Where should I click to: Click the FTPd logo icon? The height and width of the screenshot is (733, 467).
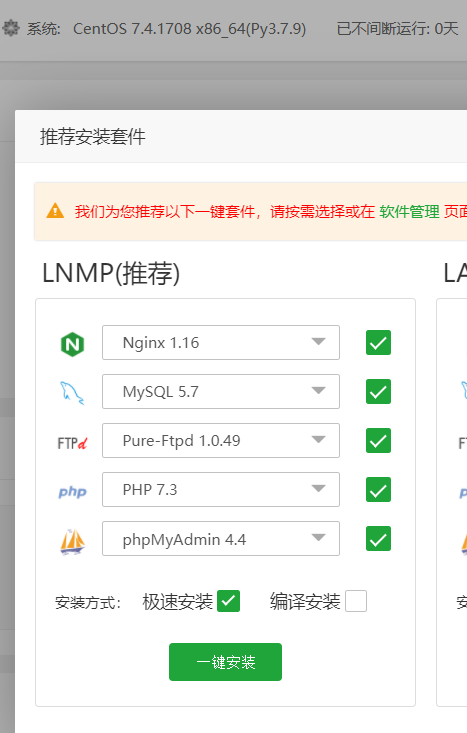tap(72, 443)
